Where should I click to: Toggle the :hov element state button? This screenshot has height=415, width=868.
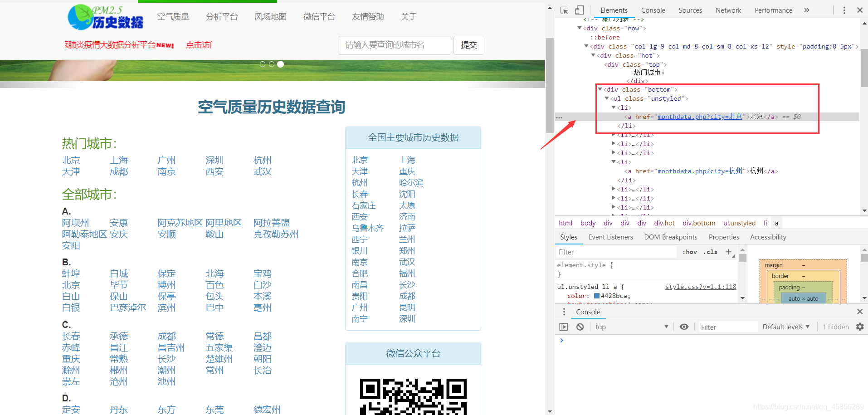pyautogui.click(x=690, y=252)
